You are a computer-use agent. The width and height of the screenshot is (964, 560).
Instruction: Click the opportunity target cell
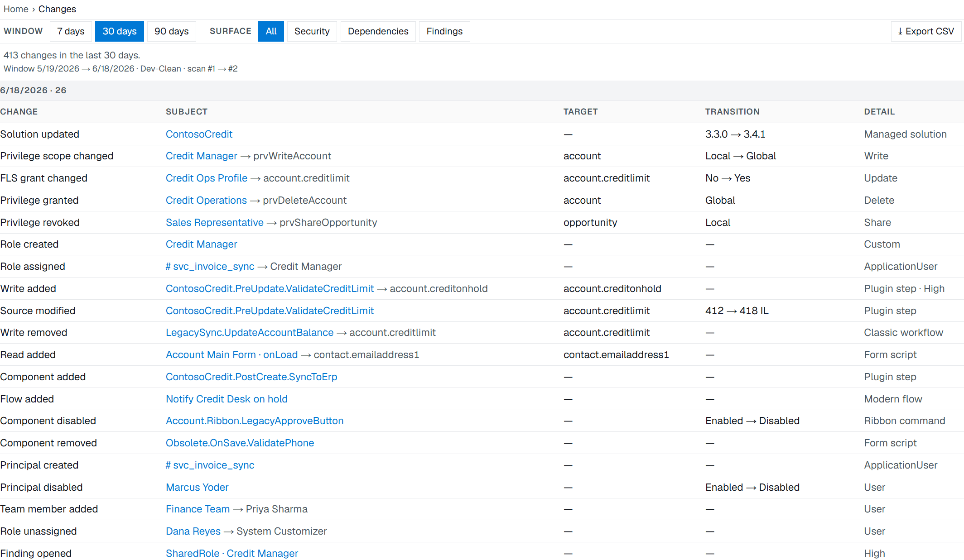pos(590,222)
